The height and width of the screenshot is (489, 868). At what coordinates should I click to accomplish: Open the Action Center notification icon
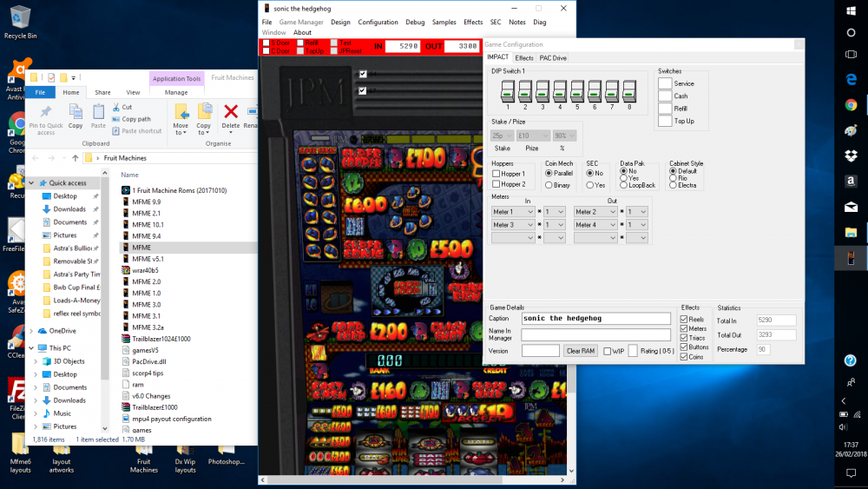click(851, 473)
